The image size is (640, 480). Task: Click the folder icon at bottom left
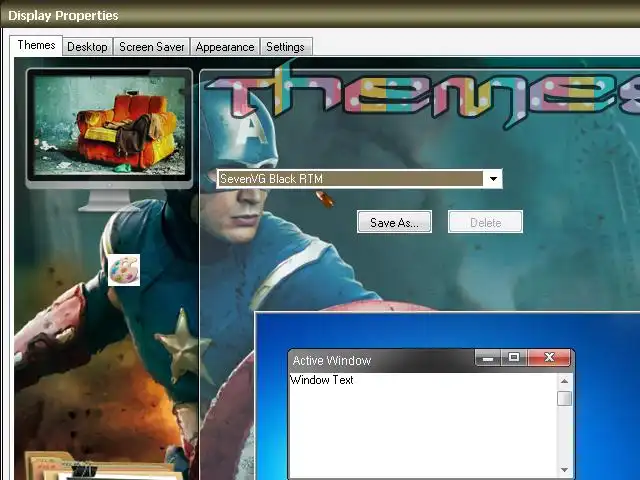pos(102,465)
